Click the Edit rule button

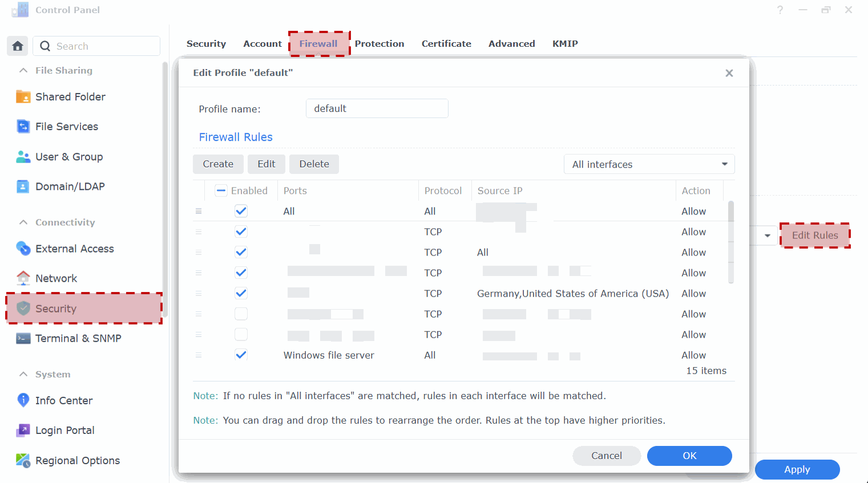[x=267, y=164]
